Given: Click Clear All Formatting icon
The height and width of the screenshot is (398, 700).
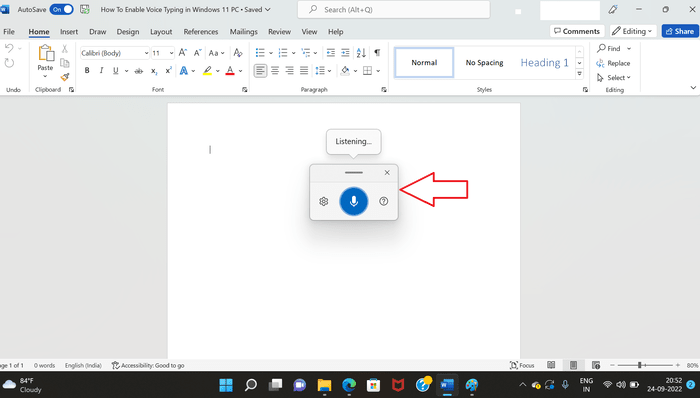Looking at the screenshot, I should click(x=238, y=53).
